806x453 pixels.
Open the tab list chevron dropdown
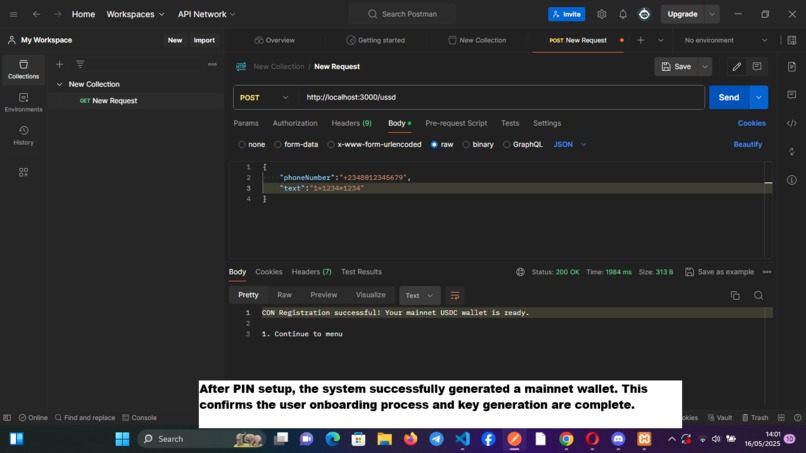661,40
